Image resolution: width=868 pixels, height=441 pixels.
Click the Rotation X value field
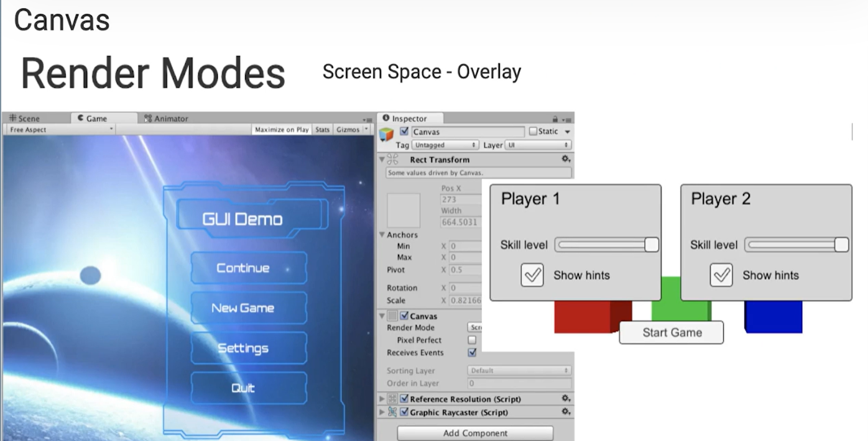tap(466, 288)
